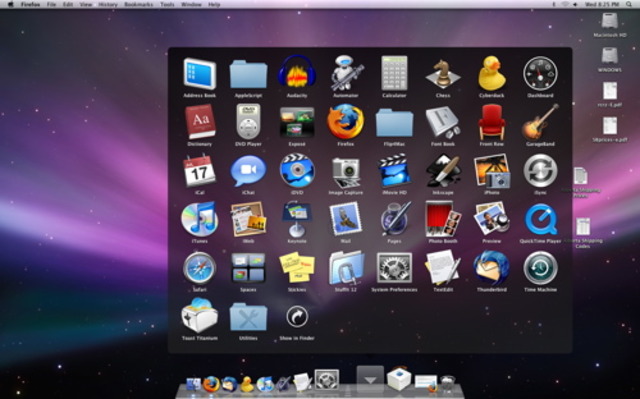The image size is (640, 399).
Task: Open iCal calendar app
Action: click(199, 171)
